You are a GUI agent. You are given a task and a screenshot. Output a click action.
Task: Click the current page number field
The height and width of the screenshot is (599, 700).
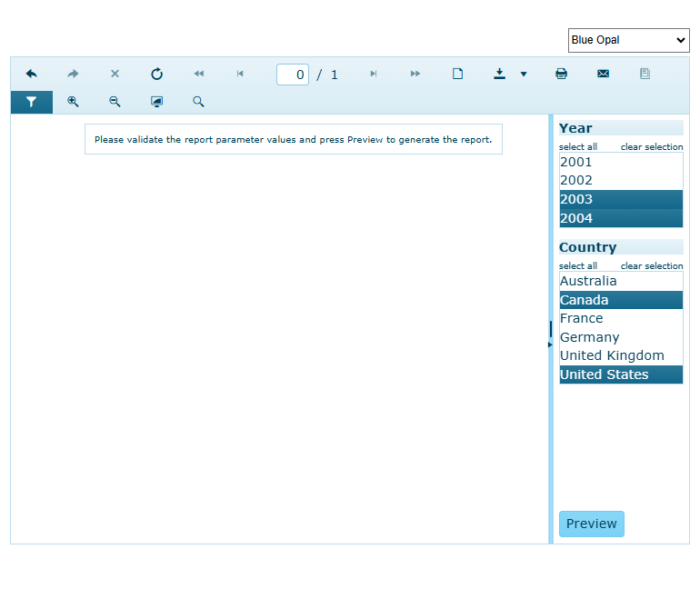click(x=293, y=75)
